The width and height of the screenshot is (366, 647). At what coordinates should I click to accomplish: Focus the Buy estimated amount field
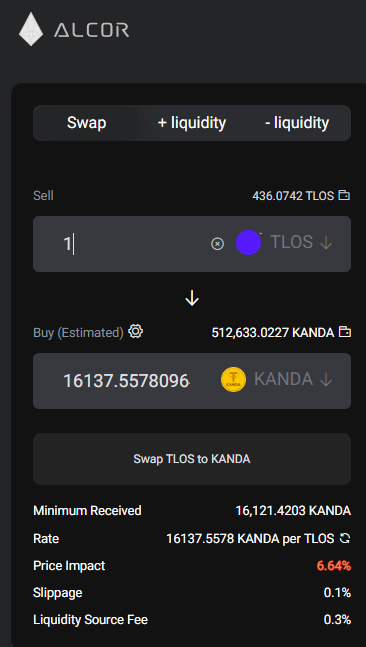tap(127, 381)
